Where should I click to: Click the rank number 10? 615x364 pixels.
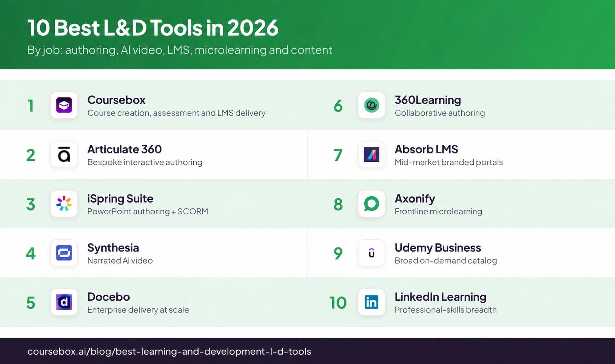(x=338, y=303)
